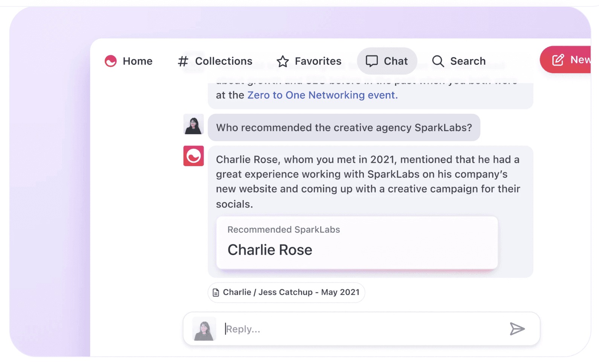599x364 pixels.
Task: Click the red assistant avatar beside the answer
Action: click(x=194, y=156)
